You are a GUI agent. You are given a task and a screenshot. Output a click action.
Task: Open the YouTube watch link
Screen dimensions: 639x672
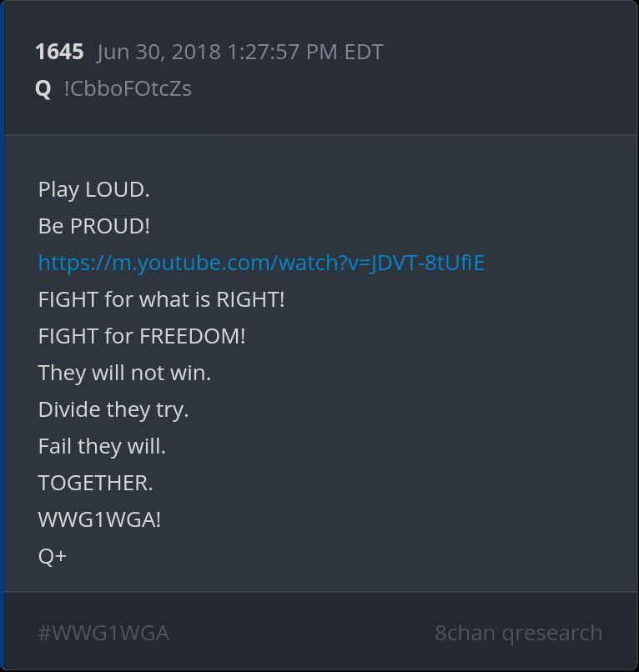261,263
